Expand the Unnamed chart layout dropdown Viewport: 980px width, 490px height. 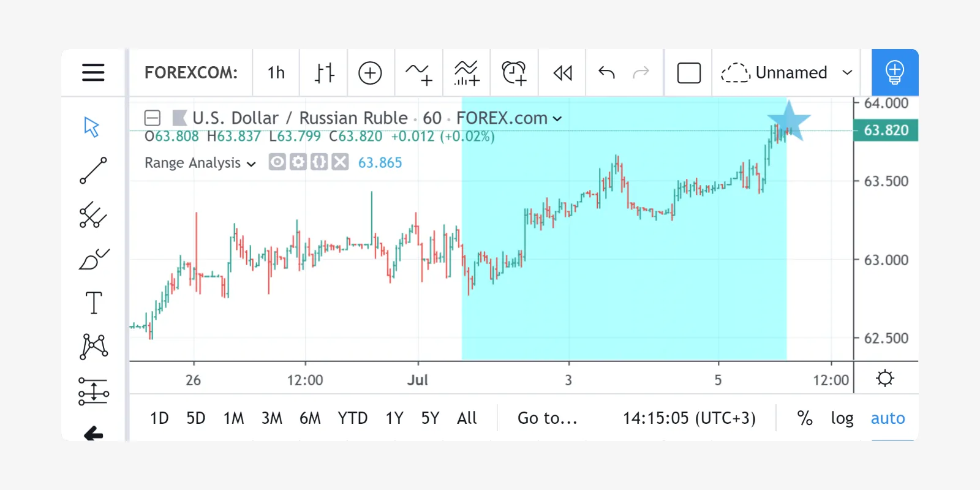pyautogui.click(x=847, y=73)
